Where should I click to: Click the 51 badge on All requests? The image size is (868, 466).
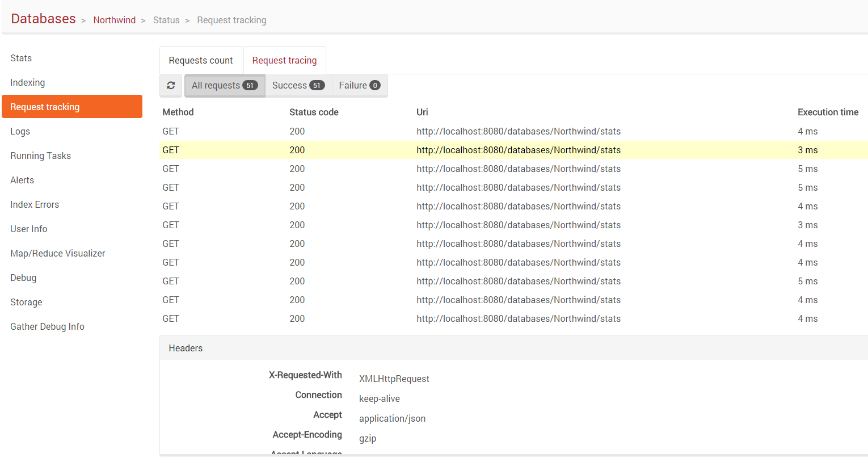pos(250,86)
